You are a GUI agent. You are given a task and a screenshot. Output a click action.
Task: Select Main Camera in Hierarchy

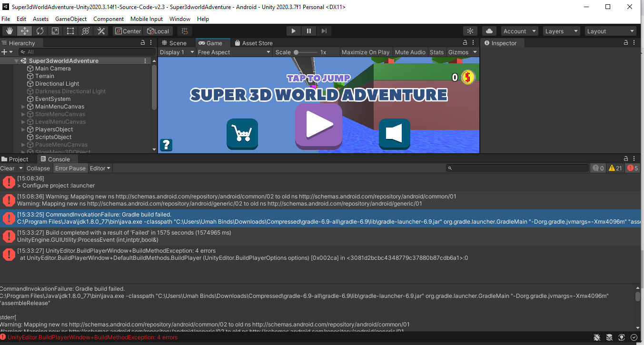coord(53,69)
